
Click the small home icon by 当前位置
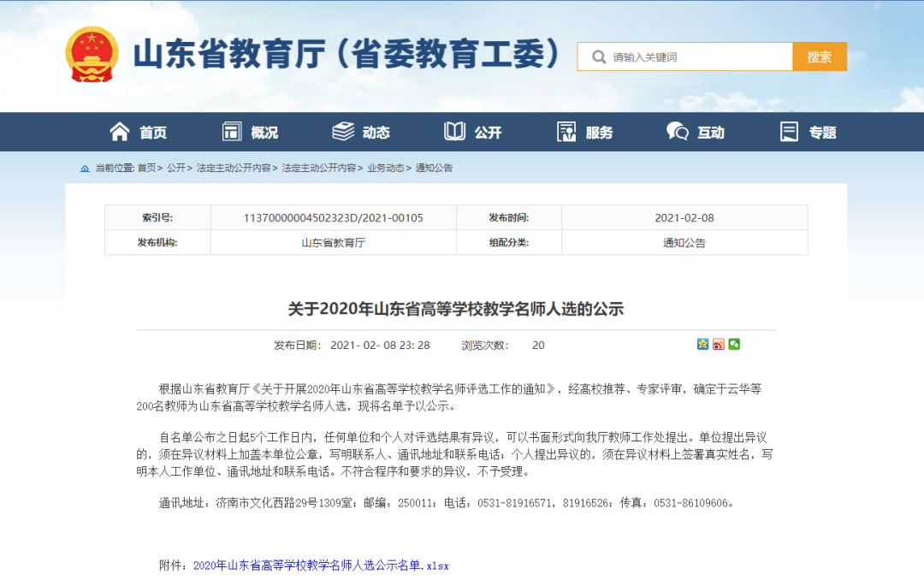tap(85, 169)
